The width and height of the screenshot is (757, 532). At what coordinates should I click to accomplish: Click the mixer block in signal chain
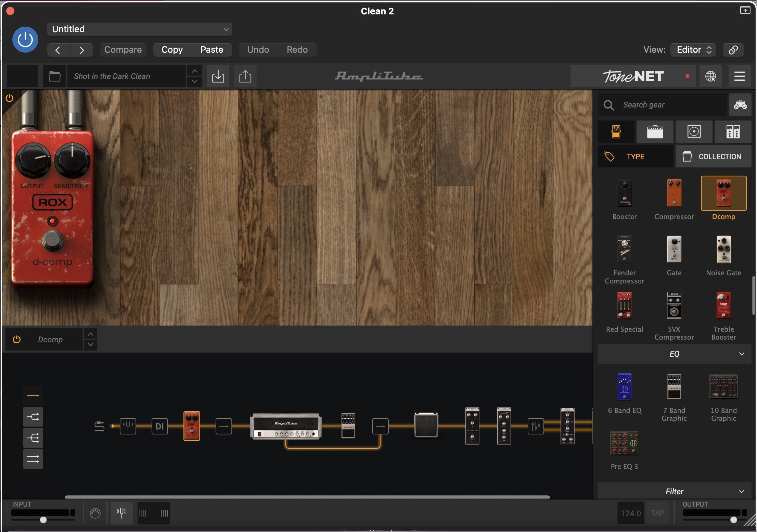coord(536,426)
